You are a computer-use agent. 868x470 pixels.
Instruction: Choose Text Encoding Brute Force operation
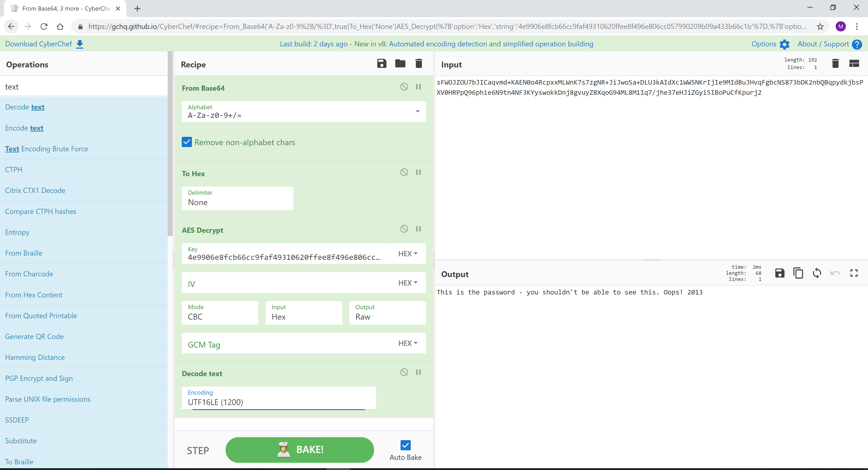click(47, 149)
